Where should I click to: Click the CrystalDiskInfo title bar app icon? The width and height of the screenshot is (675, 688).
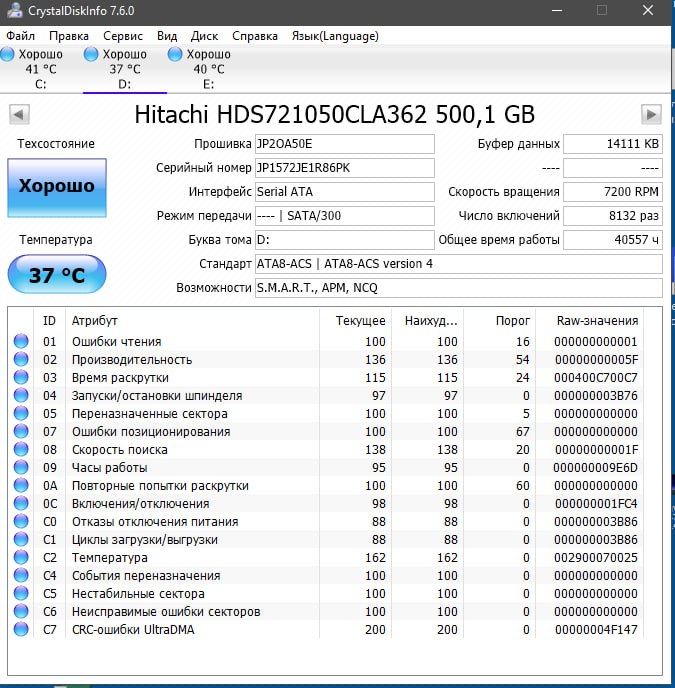coord(15,11)
